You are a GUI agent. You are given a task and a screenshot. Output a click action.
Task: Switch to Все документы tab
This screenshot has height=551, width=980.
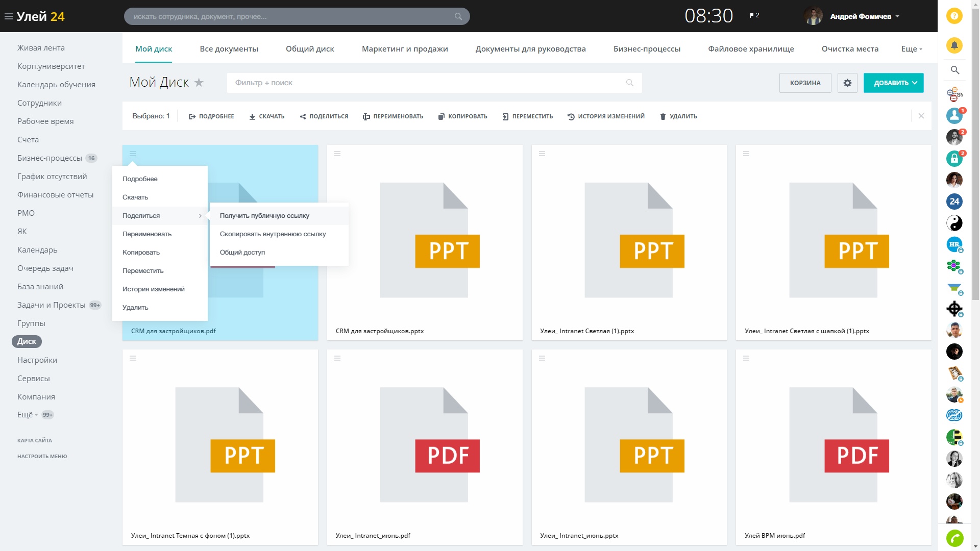[x=229, y=49]
